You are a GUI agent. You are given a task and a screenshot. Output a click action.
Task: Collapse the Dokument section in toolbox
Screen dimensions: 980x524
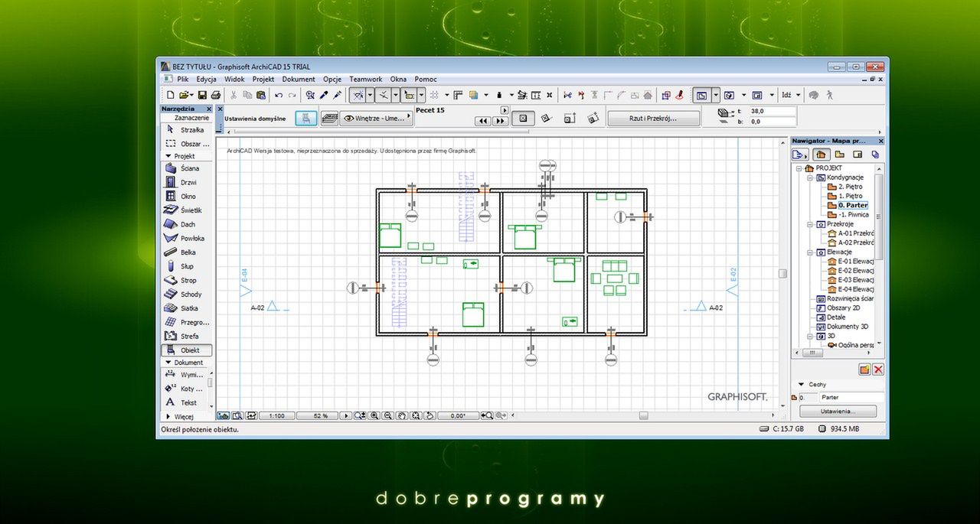click(x=168, y=363)
